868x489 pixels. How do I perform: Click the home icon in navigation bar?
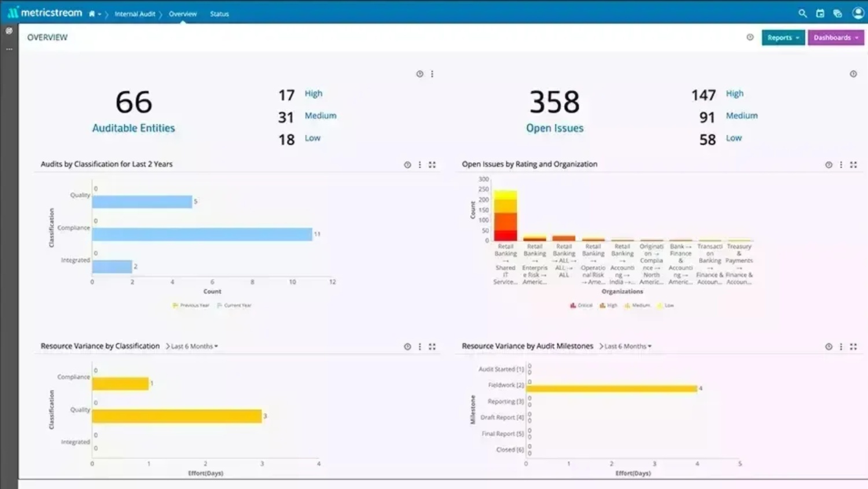tap(92, 13)
